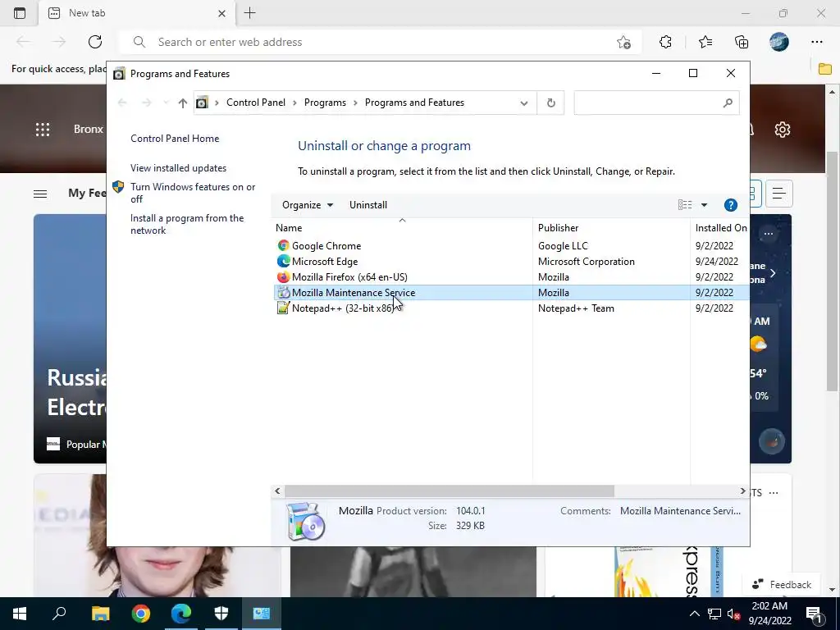Screen dimensions: 840x630
Task: Click the 9/24/2022 installed date cell
Action: (x=716, y=262)
